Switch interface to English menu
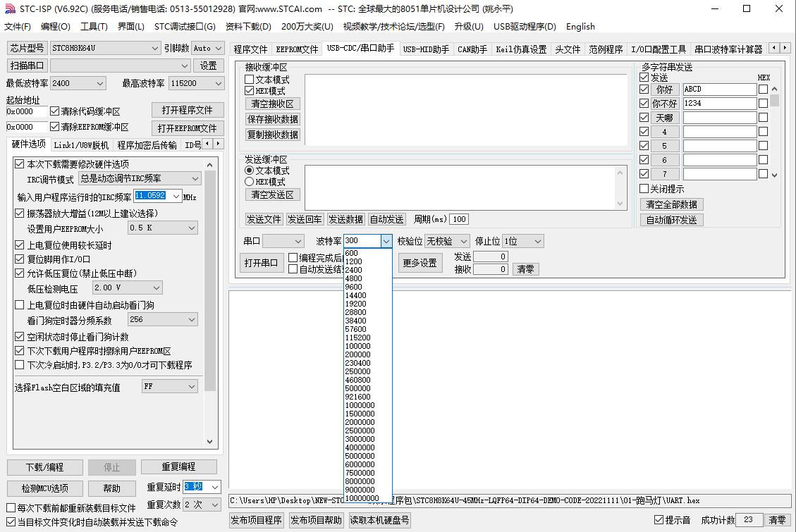This screenshot has height=532, width=796. (x=580, y=26)
